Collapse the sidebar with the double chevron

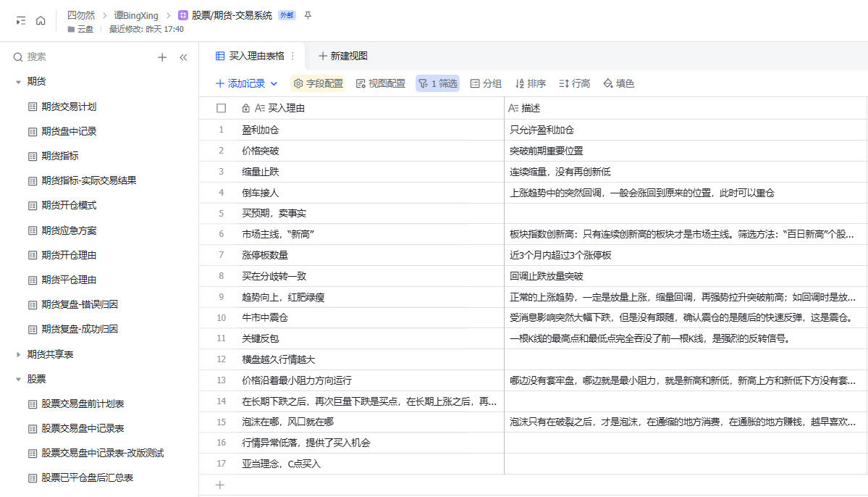(x=183, y=57)
